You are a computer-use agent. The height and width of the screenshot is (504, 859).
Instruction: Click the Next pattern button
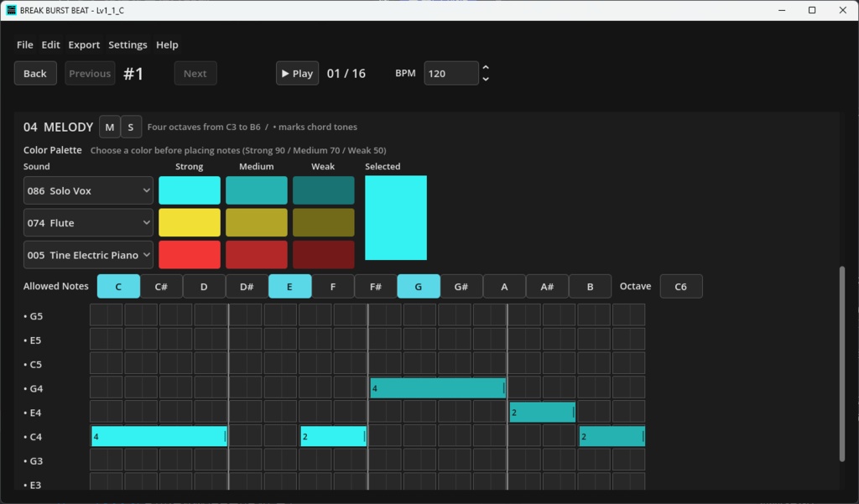tap(195, 74)
